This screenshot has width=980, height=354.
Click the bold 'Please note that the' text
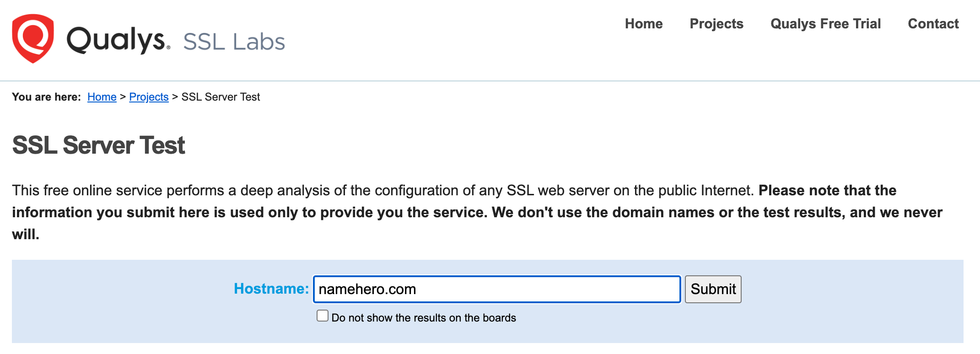coord(827,190)
